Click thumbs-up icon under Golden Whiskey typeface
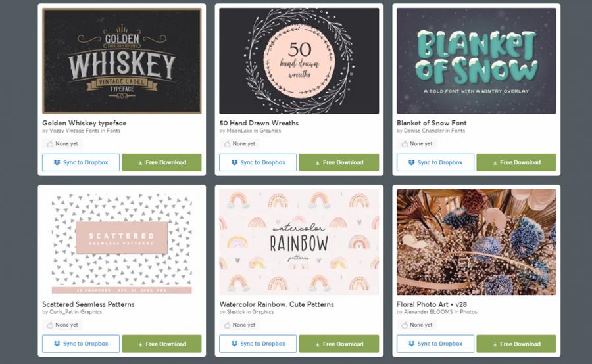 [50, 144]
